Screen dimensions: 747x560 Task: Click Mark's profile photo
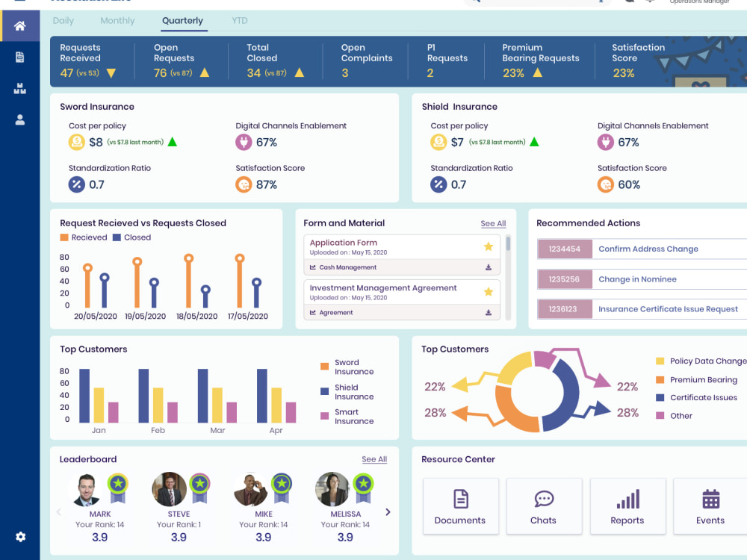click(x=86, y=490)
